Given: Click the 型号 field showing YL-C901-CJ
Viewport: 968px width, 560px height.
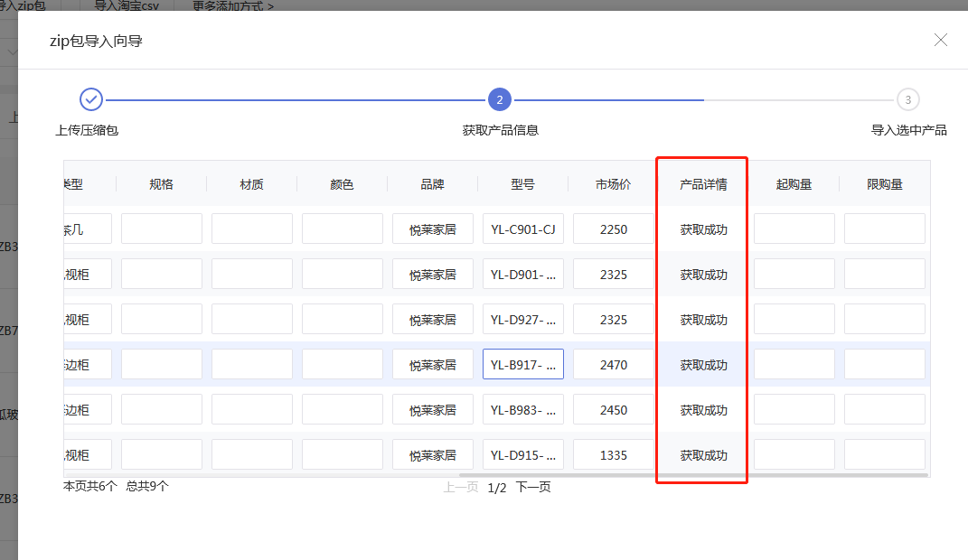Looking at the screenshot, I should point(522,229).
